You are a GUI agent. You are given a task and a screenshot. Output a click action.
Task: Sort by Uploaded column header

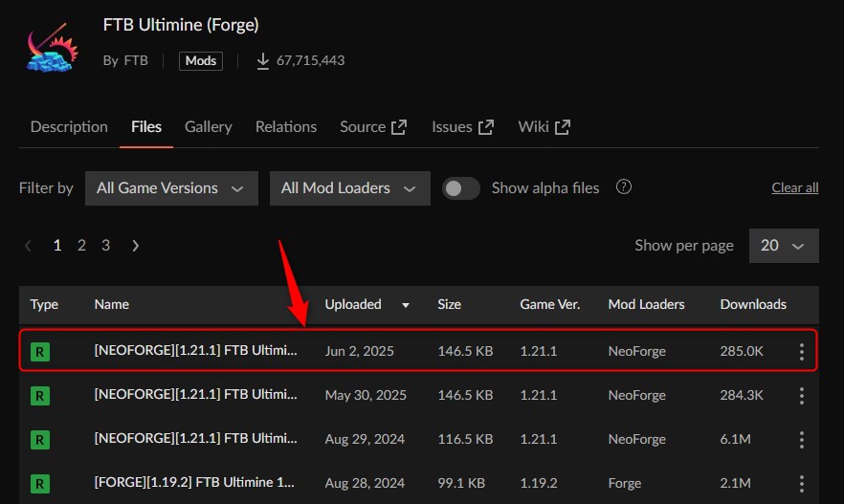(x=367, y=304)
